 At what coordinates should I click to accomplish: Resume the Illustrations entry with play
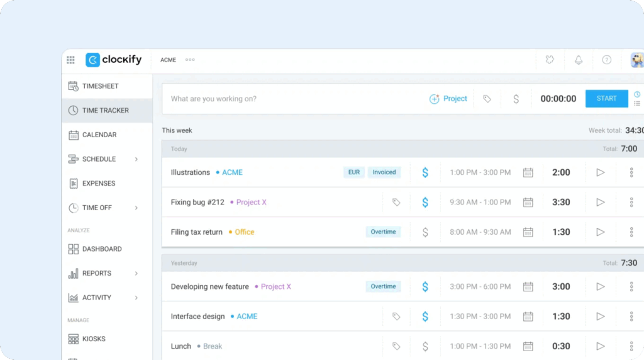(x=601, y=172)
